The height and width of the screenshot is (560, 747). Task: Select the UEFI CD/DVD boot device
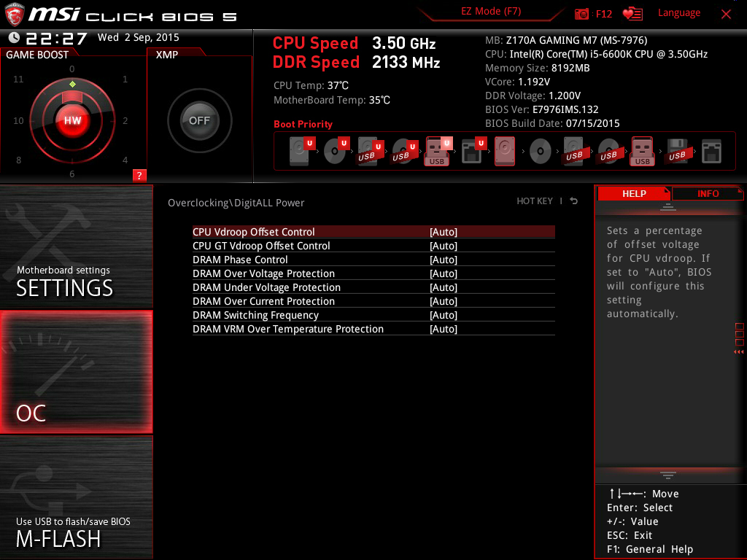336,151
